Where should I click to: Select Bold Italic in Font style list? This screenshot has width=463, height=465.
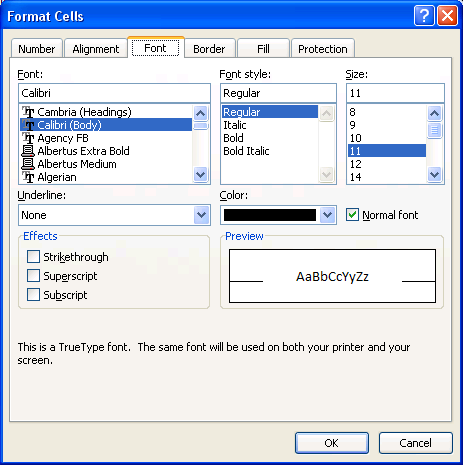coord(246,151)
